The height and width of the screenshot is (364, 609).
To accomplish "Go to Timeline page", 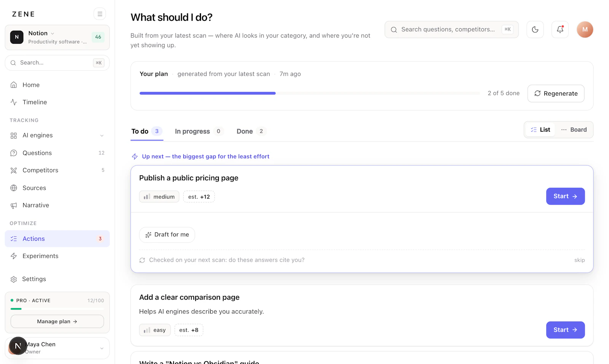I will tap(57, 102).
